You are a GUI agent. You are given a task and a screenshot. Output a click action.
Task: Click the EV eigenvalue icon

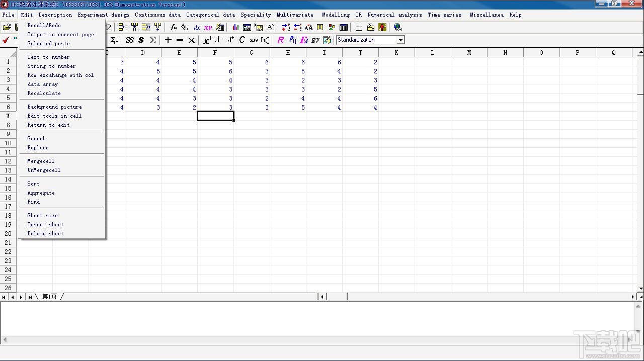315,40
